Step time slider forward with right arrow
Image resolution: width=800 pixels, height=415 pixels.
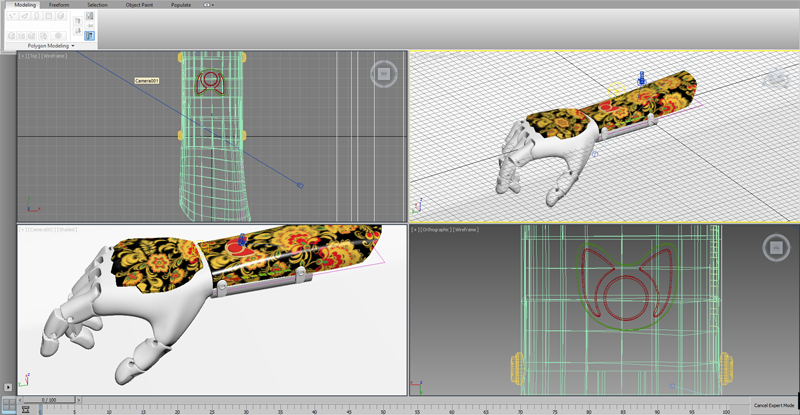[79, 400]
